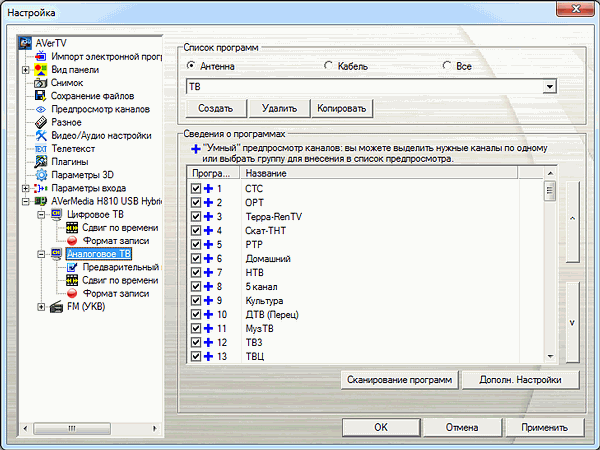Click the Копировать button
Viewport: 600px width, 450px height.
(x=342, y=109)
